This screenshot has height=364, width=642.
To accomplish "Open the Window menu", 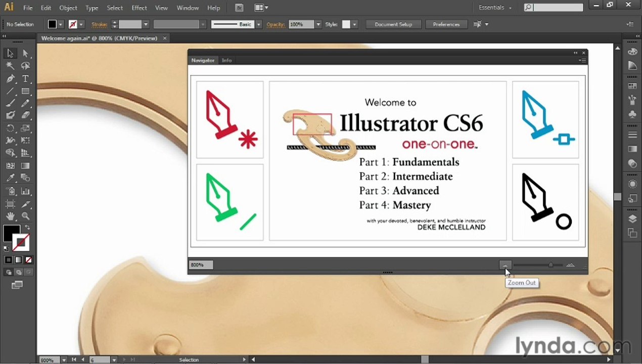I will (188, 8).
